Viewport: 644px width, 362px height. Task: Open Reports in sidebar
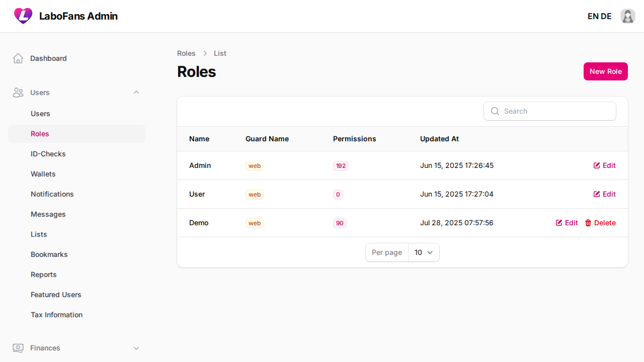(x=76, y=275)
